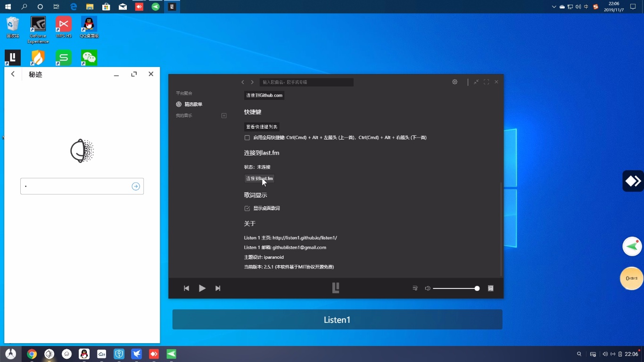The width and height of the screenshot is (644, 362).
Task: Click the back arrow in 秘迹 window
Action: tap(13, 74)
